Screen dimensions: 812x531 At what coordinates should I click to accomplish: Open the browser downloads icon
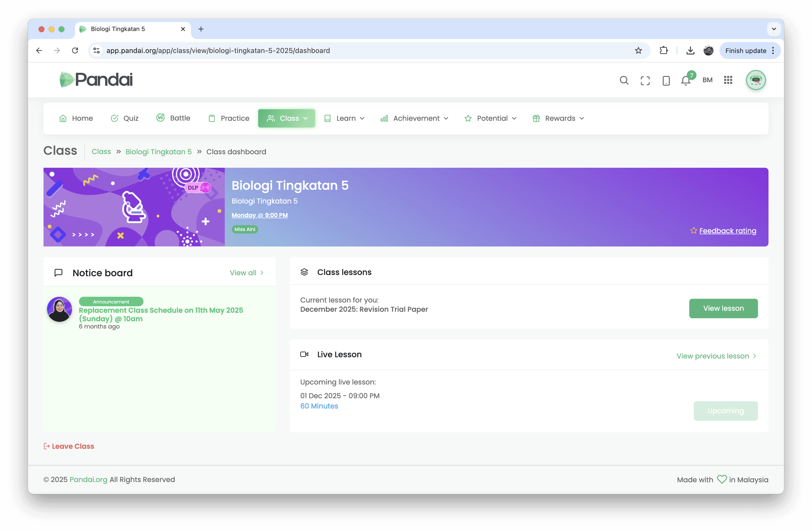tap(690, 50)
